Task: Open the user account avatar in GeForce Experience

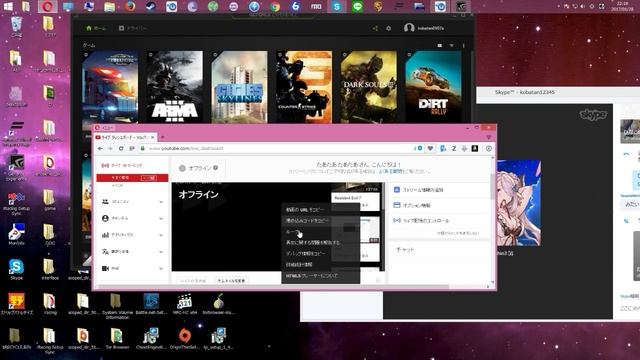Action: point(409,28)
